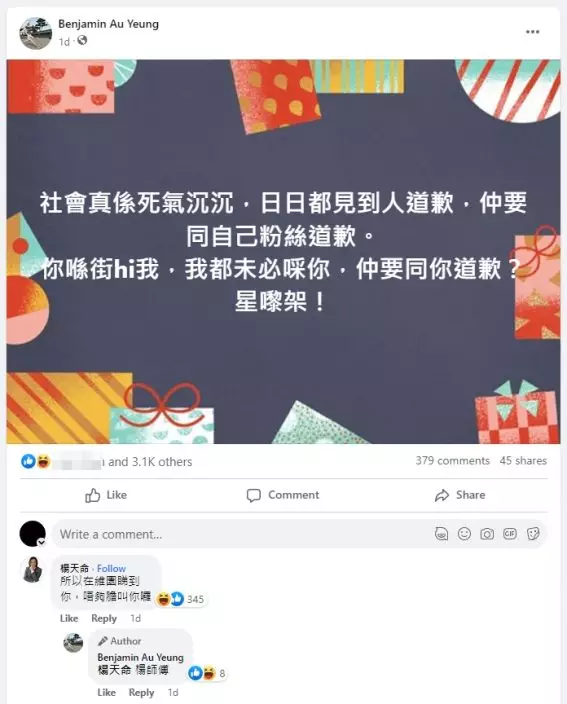
Task: Follow 楊天命 from the comment
Action: point(111,568)
